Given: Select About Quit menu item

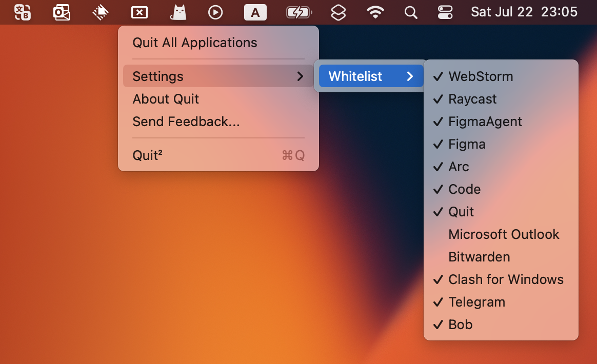Looking at the screenshot, I should (x=218, y=99).
